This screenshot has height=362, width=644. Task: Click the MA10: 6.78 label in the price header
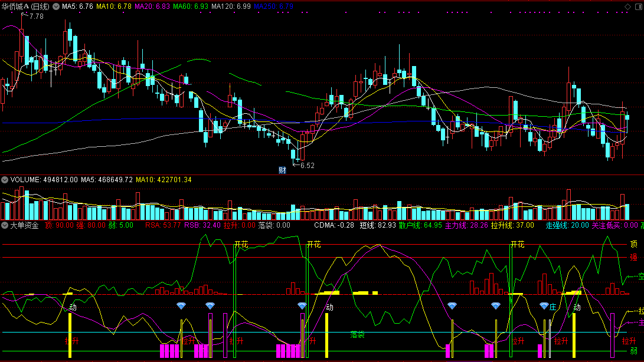pyautogui.click(x=114, y=6)
